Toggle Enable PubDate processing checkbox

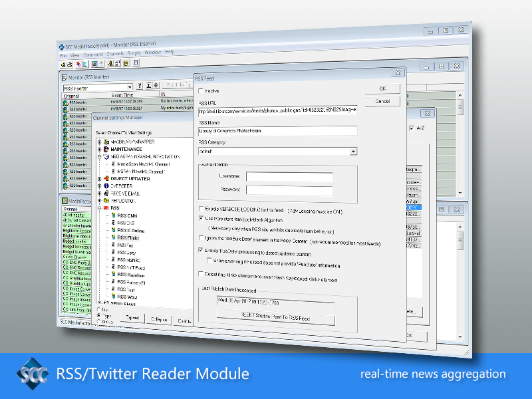[201, 250]
